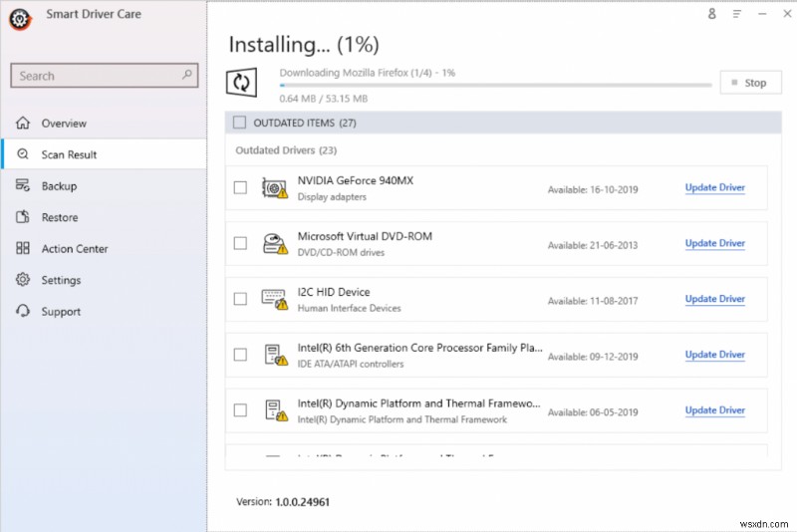This screenshot has height=532, width=797.
Task: Click the refresh/sync installing icon
Action: pos(241,82)
